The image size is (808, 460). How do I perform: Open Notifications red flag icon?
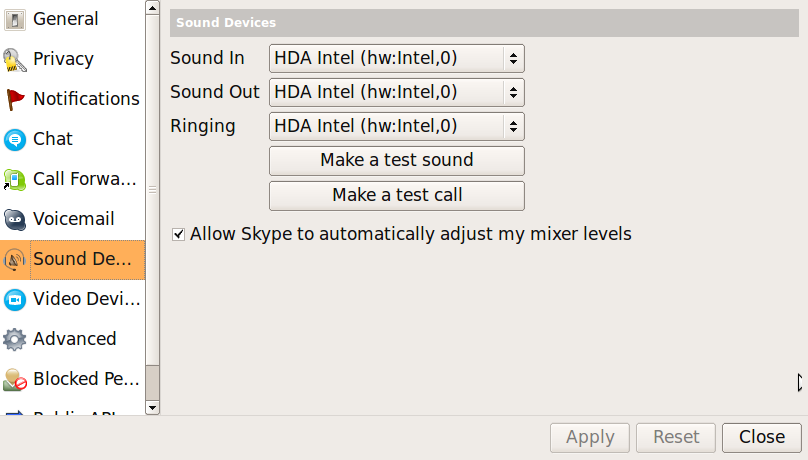14,99
